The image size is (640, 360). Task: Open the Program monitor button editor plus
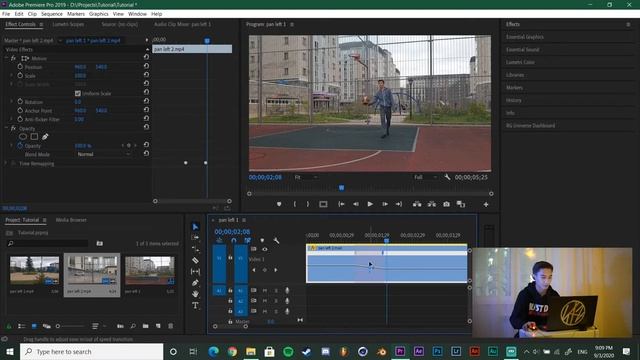(486, 204)
